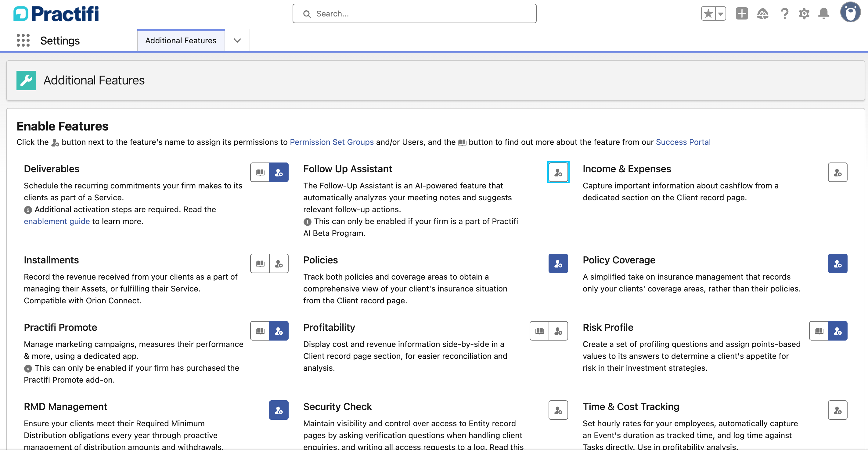Open the Risk Profile book icon
This screenshot has height=450, width=868.
(x=819, y=331)
